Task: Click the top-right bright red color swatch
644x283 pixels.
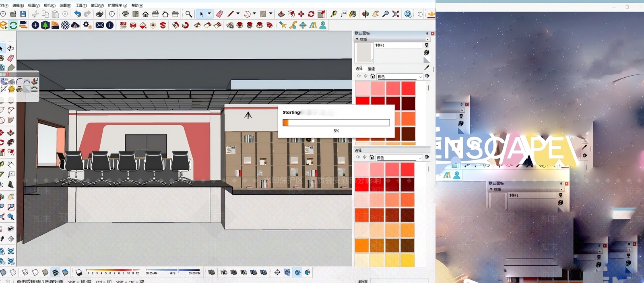Action: tap(408, 88)
